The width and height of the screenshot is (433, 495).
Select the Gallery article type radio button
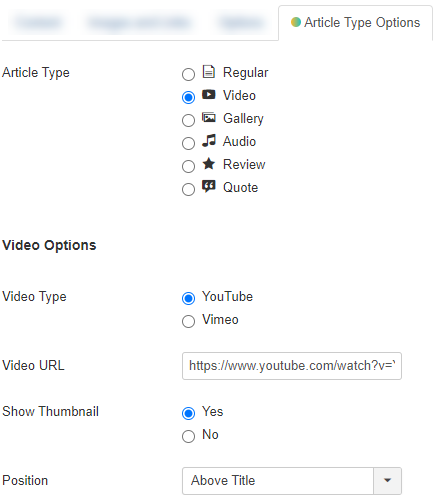click(188, 120)
